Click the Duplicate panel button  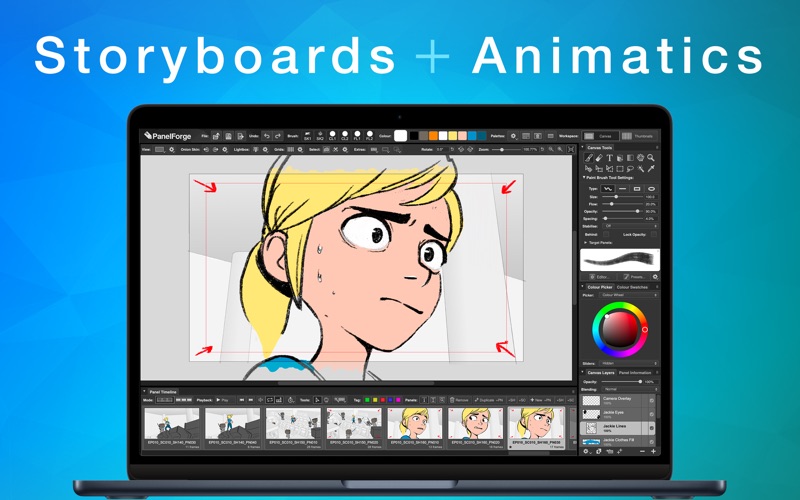pos(489,400)
